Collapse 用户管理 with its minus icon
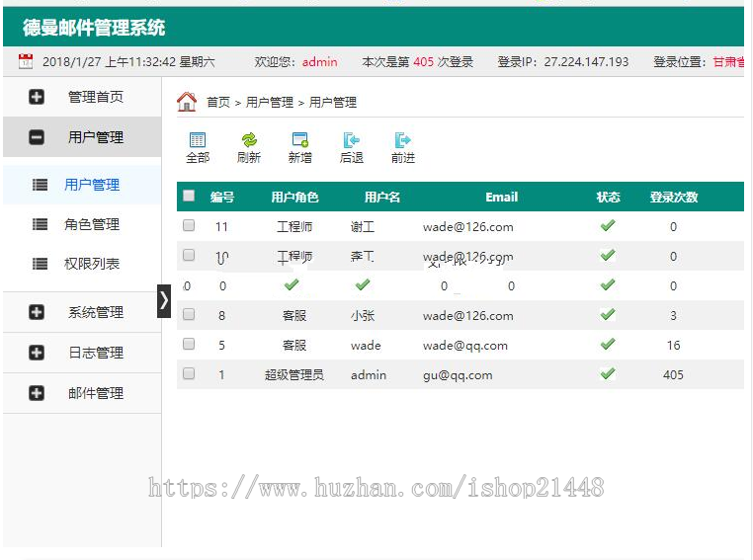Viewport: 753px width, 560px height. [37, 137]
